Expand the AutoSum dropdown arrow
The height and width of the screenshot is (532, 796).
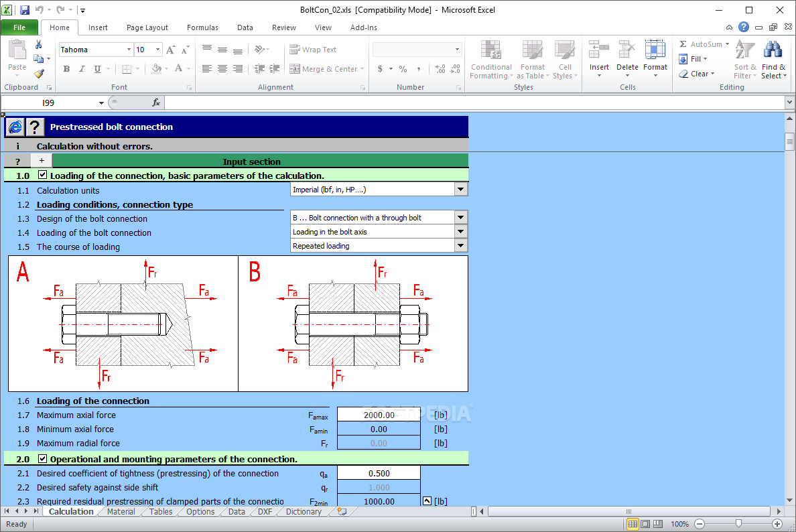click(727, 44)
